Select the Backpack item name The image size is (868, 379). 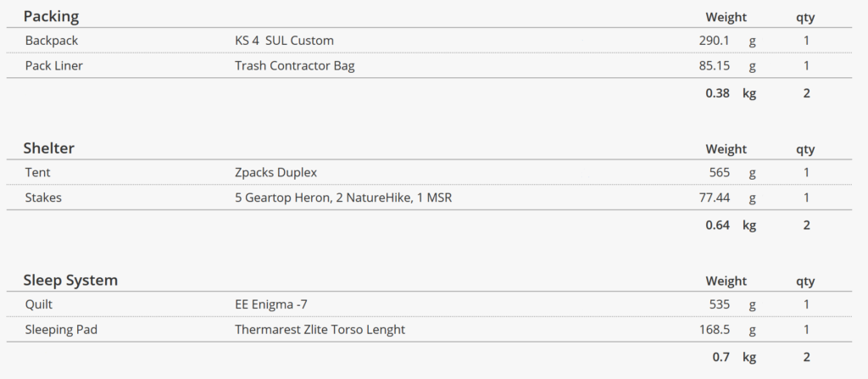(52, 41)
